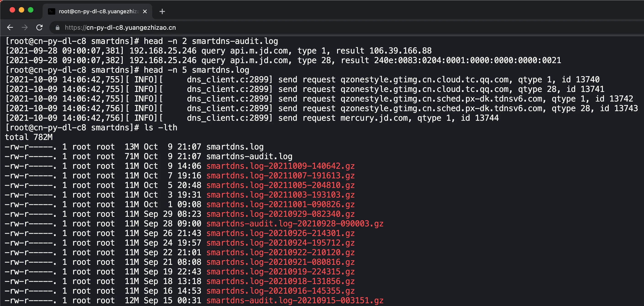
Task: Click the yellow minimize window button
Action: pyautogui.click(x=21, y=10)
